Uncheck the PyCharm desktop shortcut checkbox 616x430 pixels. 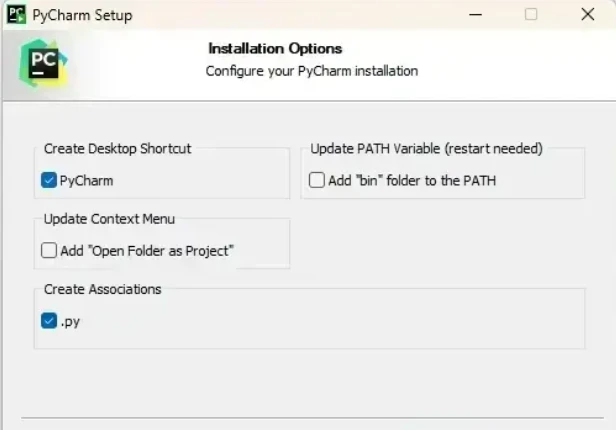(x=49, y=180)
